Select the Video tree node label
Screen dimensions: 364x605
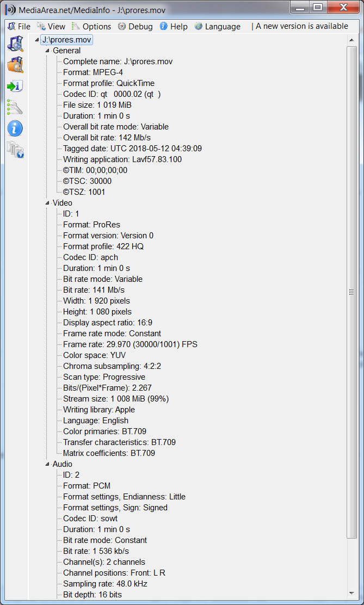click(x=62, y=203)
